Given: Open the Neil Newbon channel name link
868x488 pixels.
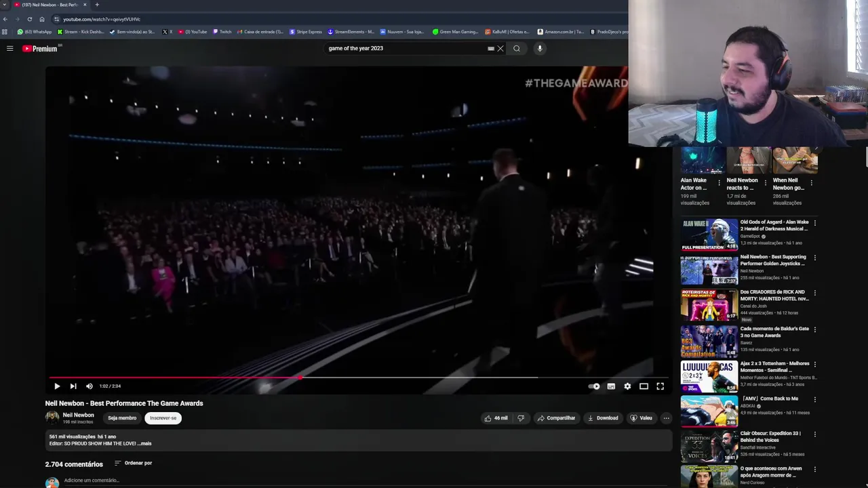Looking at the screenshot, I should coord(79,415).
